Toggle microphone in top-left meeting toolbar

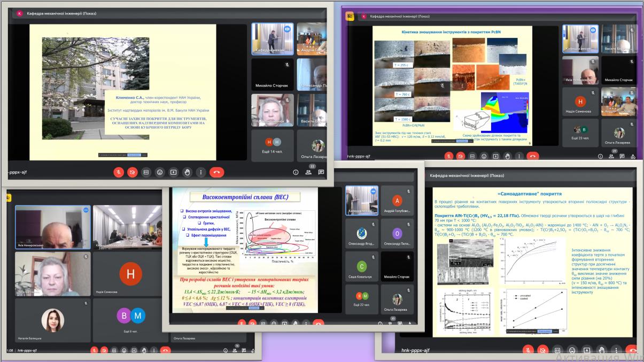click(x=118, y=172)
